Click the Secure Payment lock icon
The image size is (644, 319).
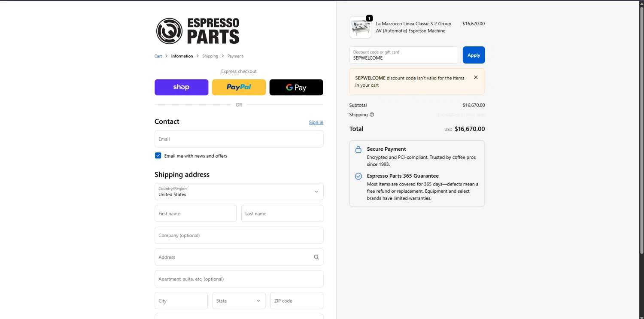(358, 149)
